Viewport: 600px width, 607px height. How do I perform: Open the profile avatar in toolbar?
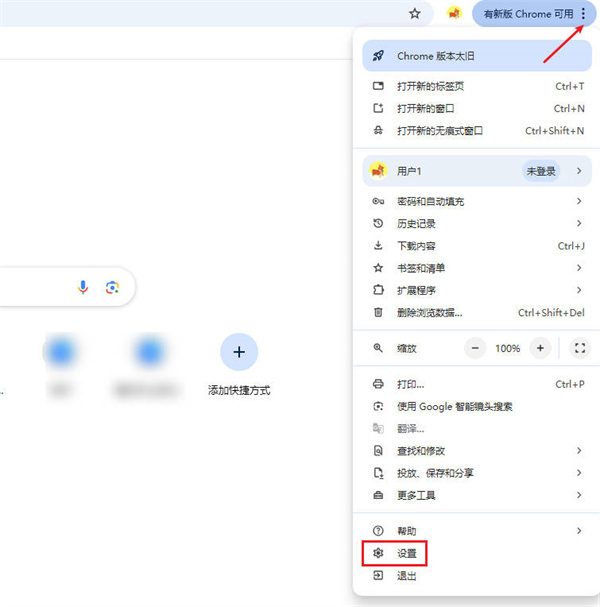(x=454, y=14)
